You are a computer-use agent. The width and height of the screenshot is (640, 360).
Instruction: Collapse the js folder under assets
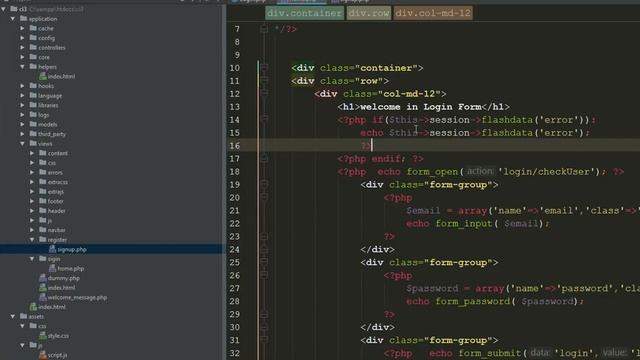(x=22, y=345)
